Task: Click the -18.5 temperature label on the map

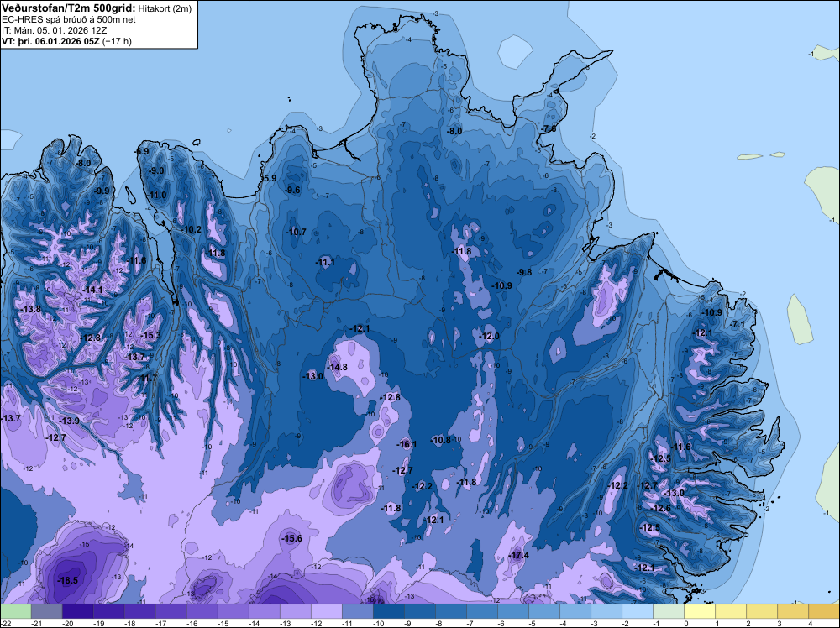Action: tap(67, 580)
